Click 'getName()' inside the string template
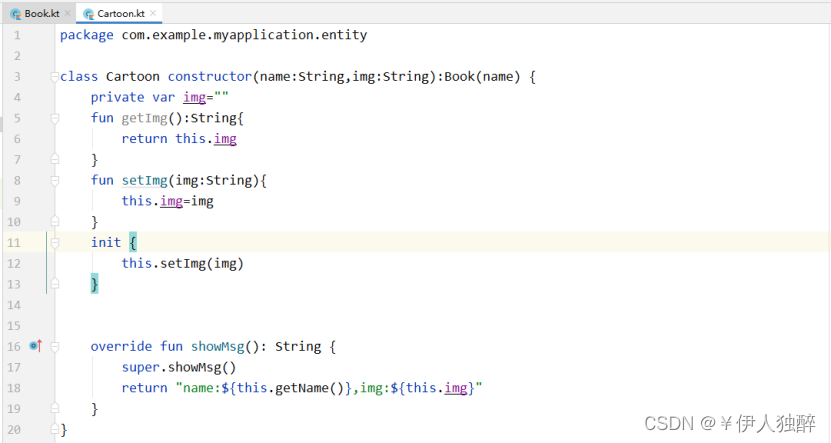This screenshot has height=443, width=831. (310, 388)
